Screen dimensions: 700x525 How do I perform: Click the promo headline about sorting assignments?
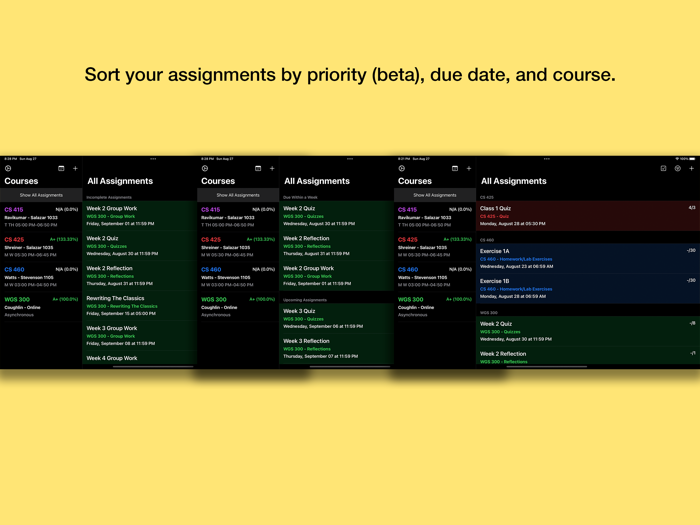click(350, 75)
